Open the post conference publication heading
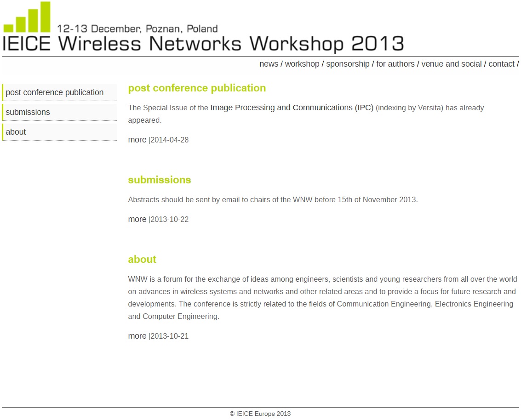 [197, 88]
